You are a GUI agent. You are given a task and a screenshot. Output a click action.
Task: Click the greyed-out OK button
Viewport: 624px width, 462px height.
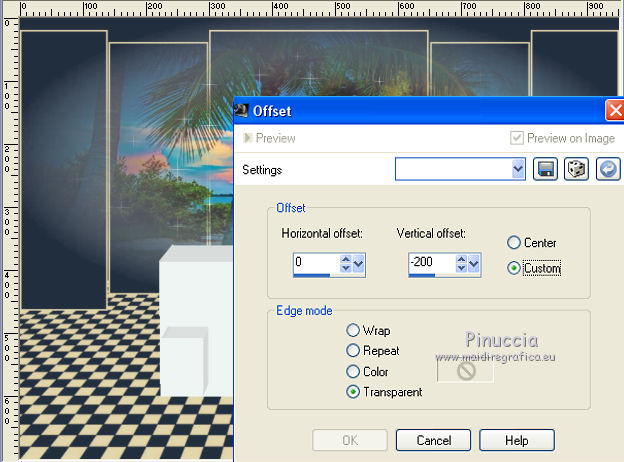click(350, 440)
